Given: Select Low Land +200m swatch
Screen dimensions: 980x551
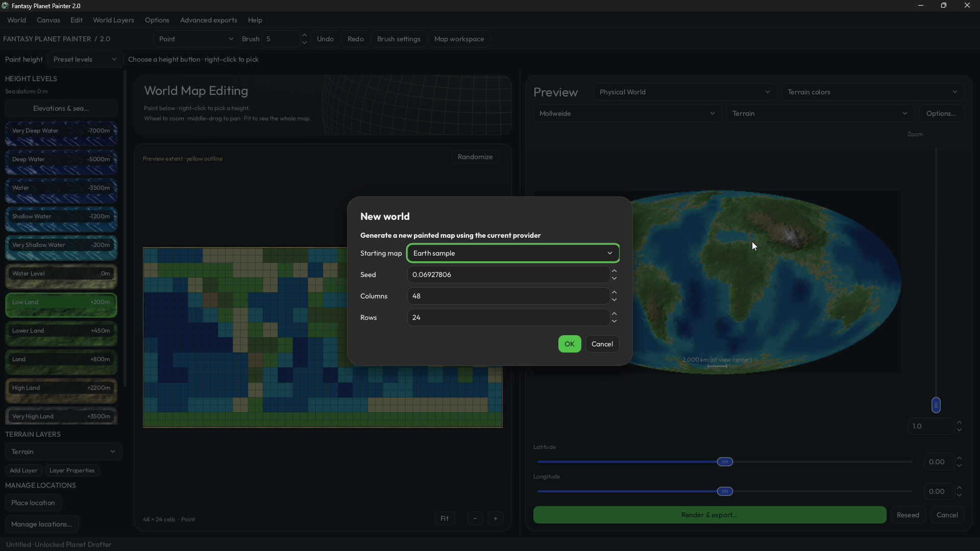Looking at the screenshot, I should point(61,305).
